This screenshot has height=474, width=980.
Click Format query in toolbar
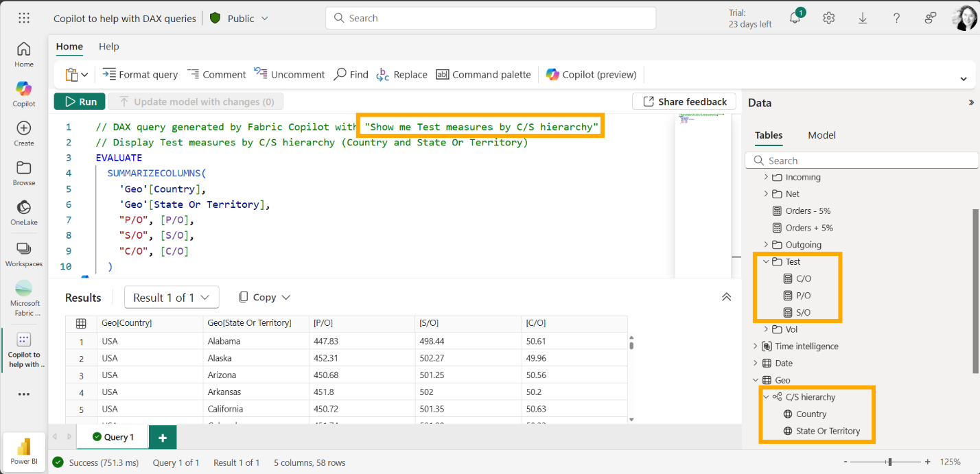point(140,74)
